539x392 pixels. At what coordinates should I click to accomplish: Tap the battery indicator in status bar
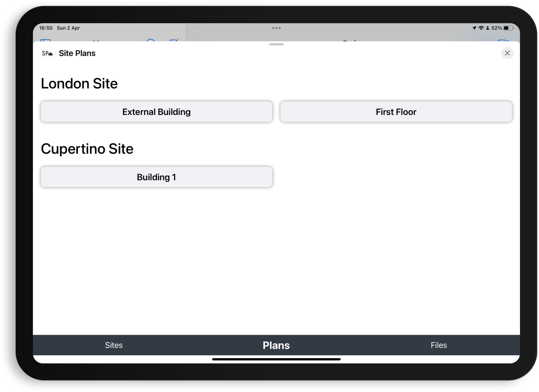508,28
